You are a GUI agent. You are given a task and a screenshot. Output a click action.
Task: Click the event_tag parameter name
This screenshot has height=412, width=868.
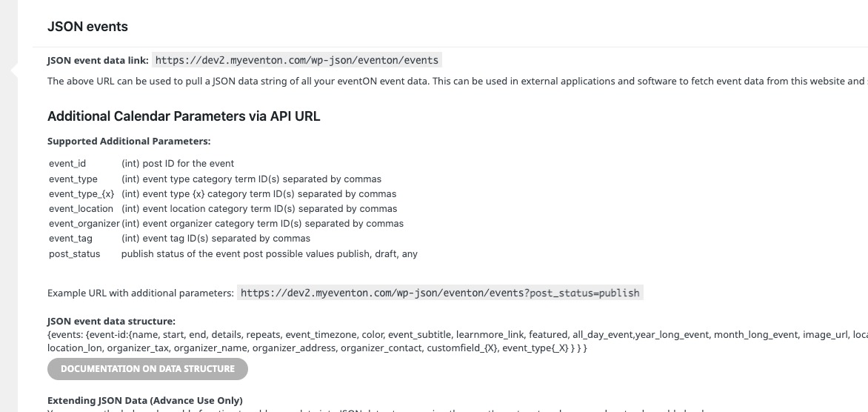[70, 239]
